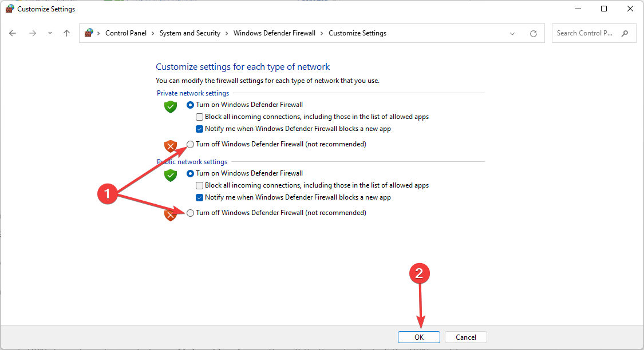644x350 pixels.
Task: Close the Customize Settings window
Action: coord(630,9)
